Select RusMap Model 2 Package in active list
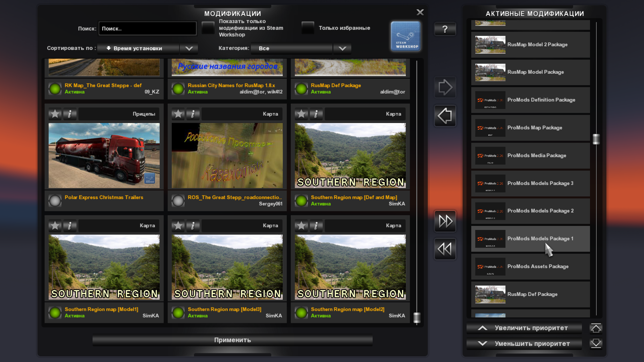The width and height of the screenshot is (644, 362). click(x=531, y=45)
